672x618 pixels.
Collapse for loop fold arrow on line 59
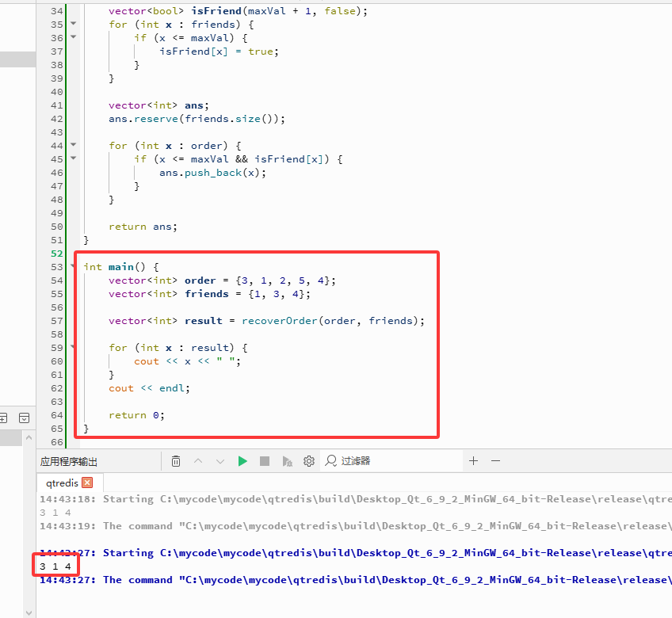72,347
